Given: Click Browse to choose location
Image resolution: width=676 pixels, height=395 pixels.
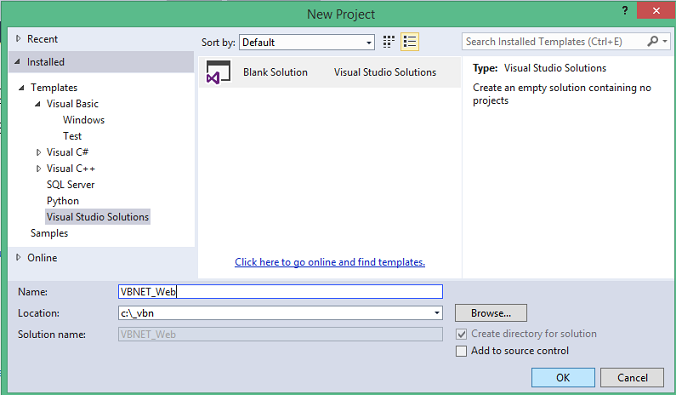Looking at the screenshot, I should pos(491,313).
